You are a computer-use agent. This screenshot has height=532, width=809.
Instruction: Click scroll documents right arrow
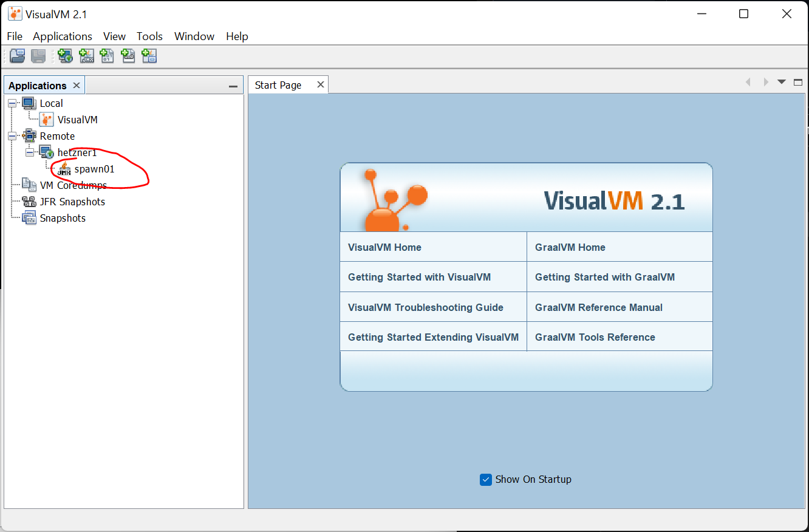[766, 82]
